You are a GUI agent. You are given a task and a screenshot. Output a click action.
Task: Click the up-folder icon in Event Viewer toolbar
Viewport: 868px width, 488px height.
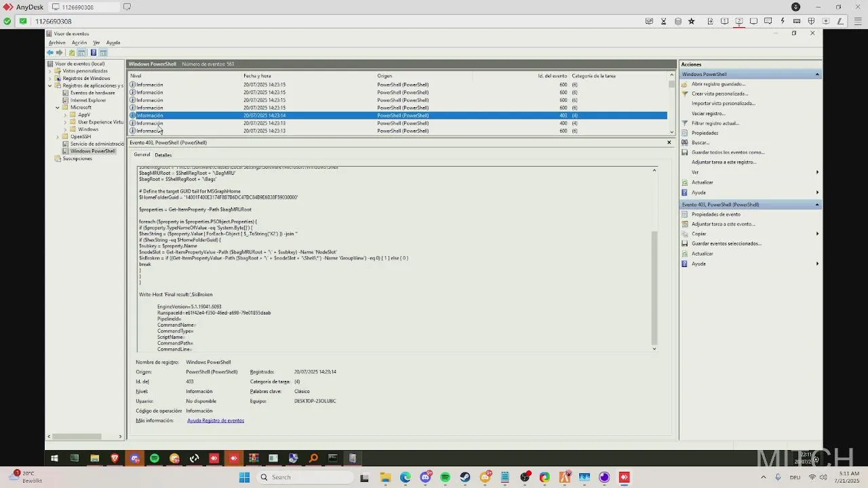[x=72, y=52]
